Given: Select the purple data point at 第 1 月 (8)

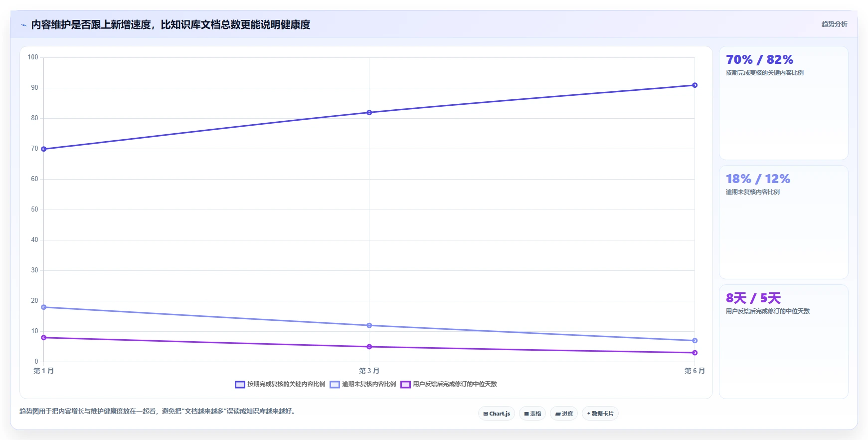Looking at the screenshot, I should (44, 338).
